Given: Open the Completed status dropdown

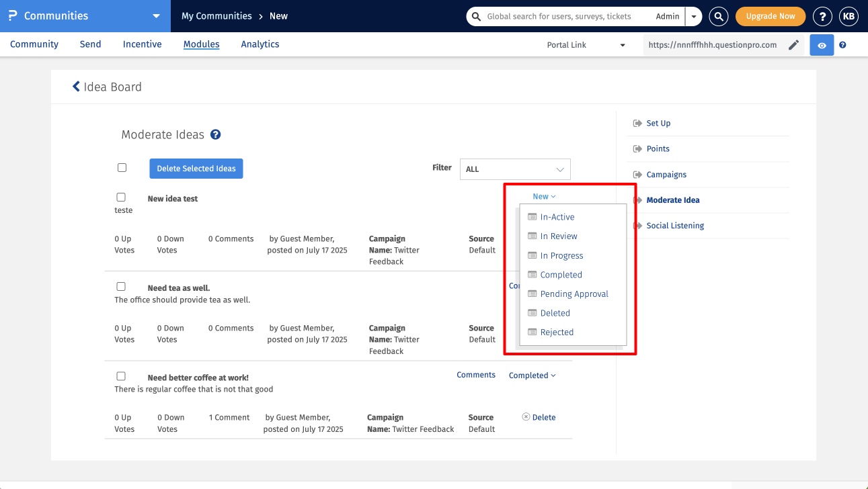Looking at the screenshot, I should (x=532, y=375).
